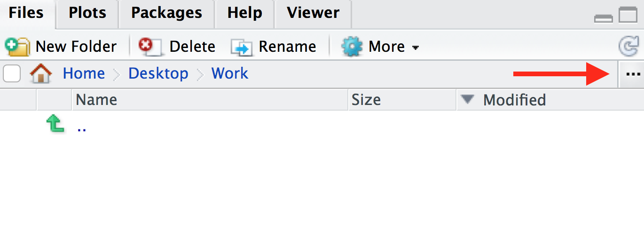Switch to the Help tab
Viewport: 644px width, 225px height.
(x=244, y=13)
